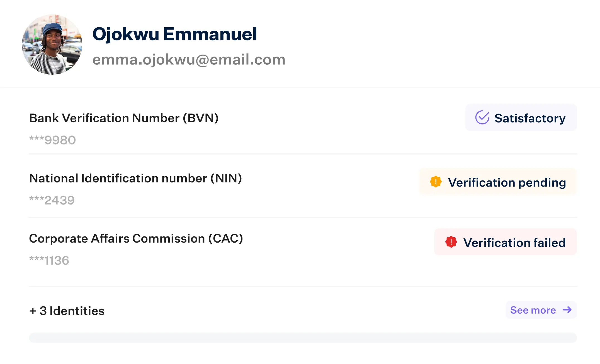600x364 pixels.
Task: Click the See more link
Action: tap(541, 310)
